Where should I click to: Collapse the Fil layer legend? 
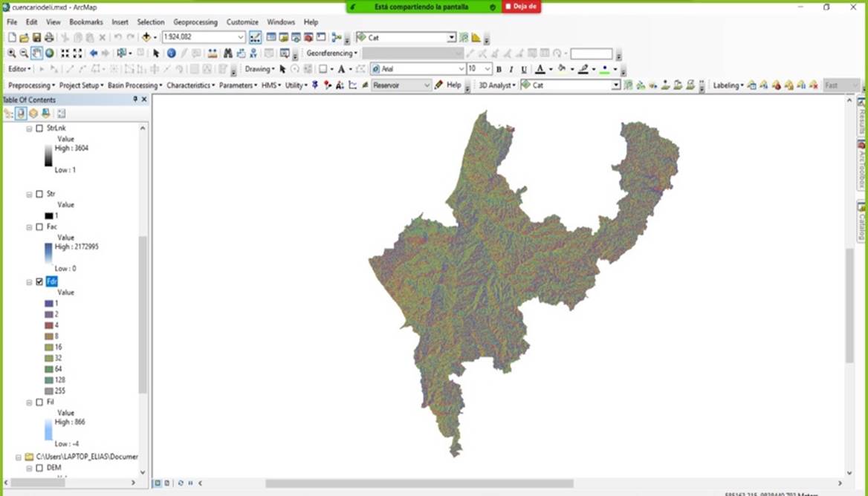30,402
